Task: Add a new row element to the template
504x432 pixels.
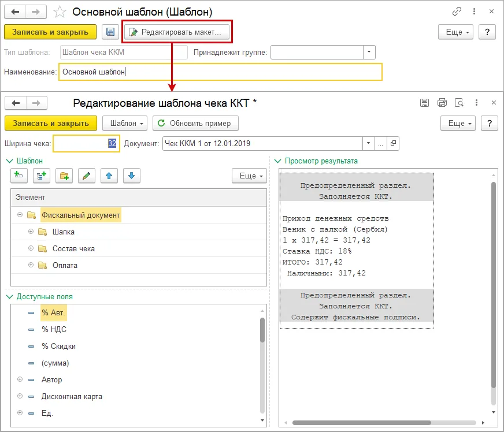Action: 19,176
